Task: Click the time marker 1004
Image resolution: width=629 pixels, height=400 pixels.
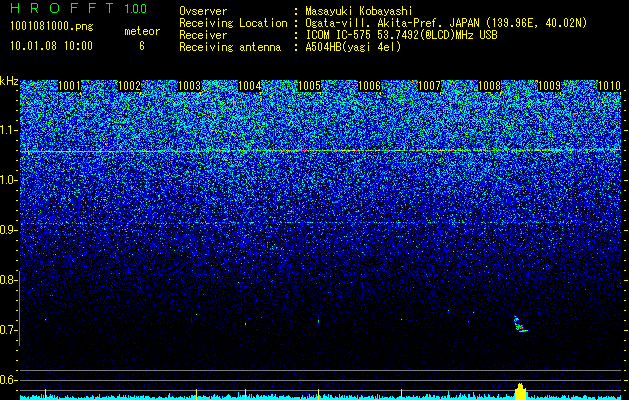Action: pos(250,86)
